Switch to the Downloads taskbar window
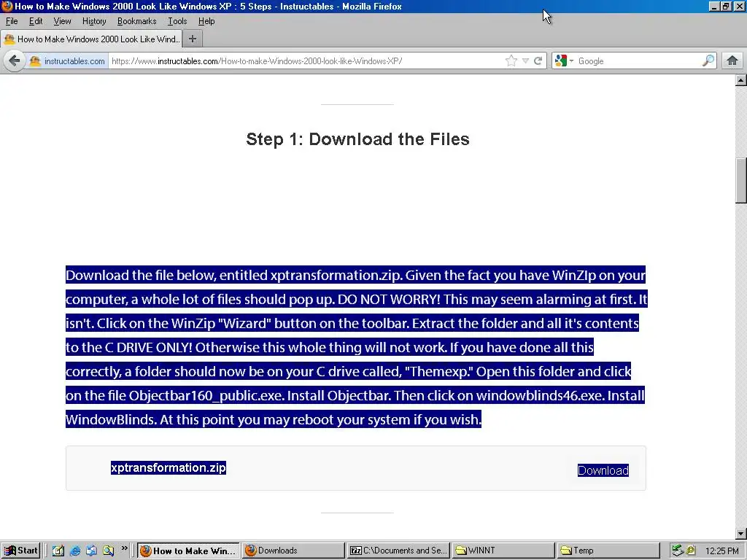Image resolution: width=747 pixels, height=560 pixels. [293, 551]
